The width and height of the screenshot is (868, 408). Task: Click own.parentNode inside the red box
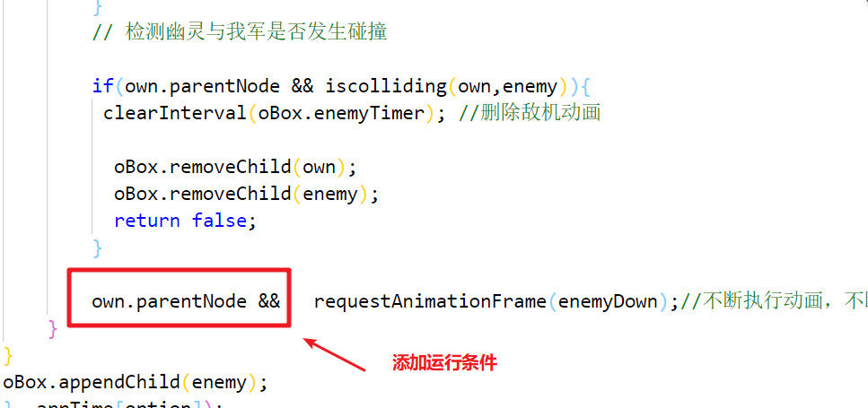pos(169,301)
